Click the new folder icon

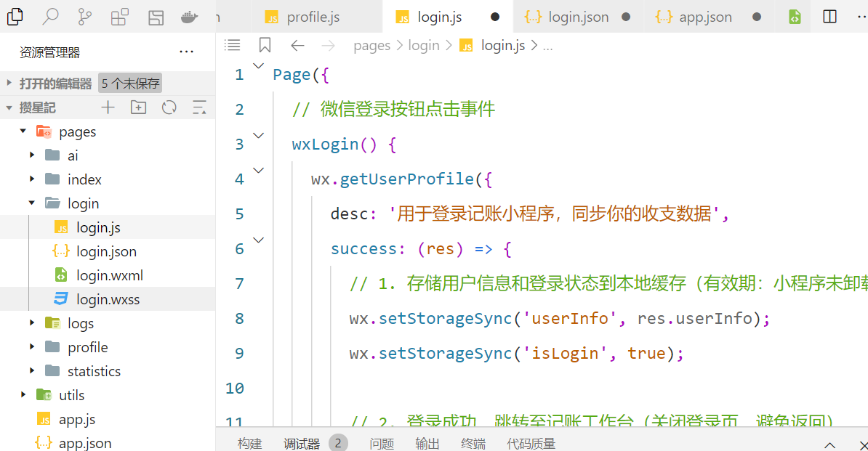(x=138, y=107)
